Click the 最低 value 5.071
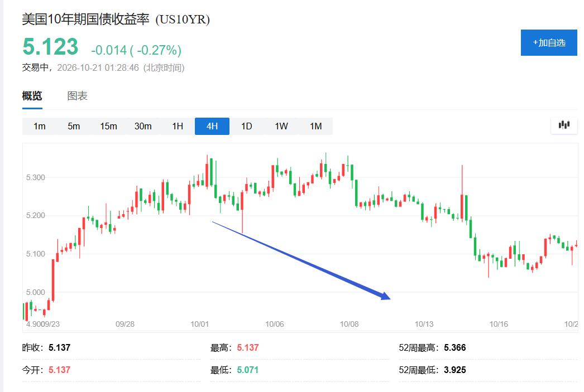The image size is (584, 392). point(248,370)
